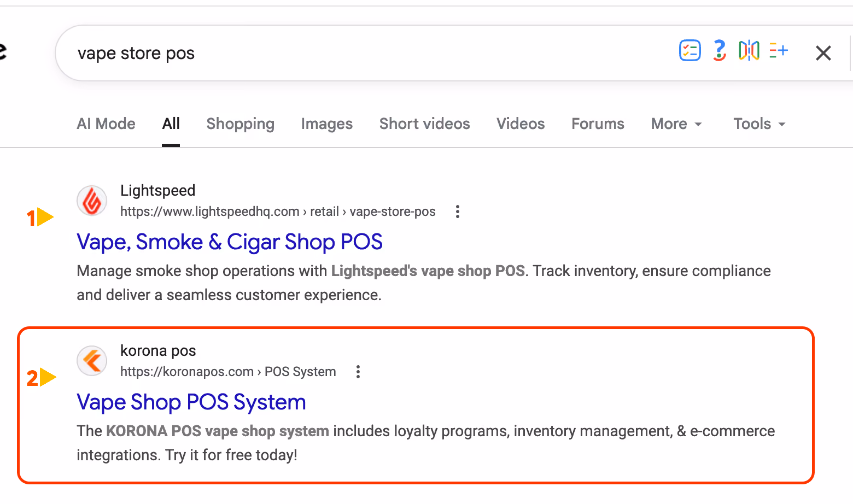Open the Forums tab
The image size is (853, 504).
pyautogui.click(x=598, y=124)
